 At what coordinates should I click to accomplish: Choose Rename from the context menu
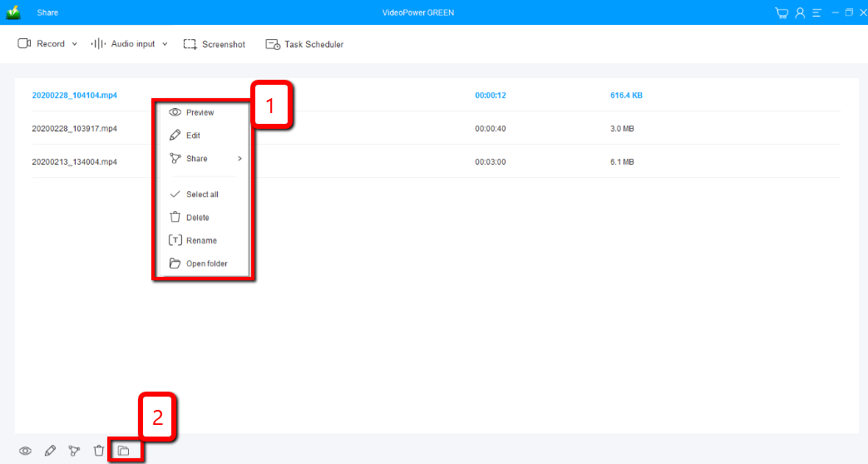[201, 240]
